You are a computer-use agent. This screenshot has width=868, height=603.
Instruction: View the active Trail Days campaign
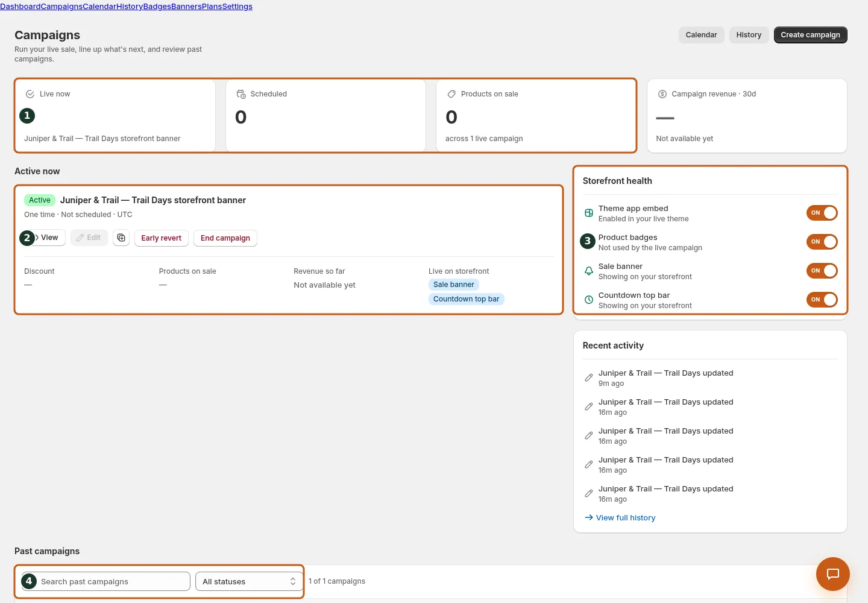pyautogui.click(x=46, y=238)
